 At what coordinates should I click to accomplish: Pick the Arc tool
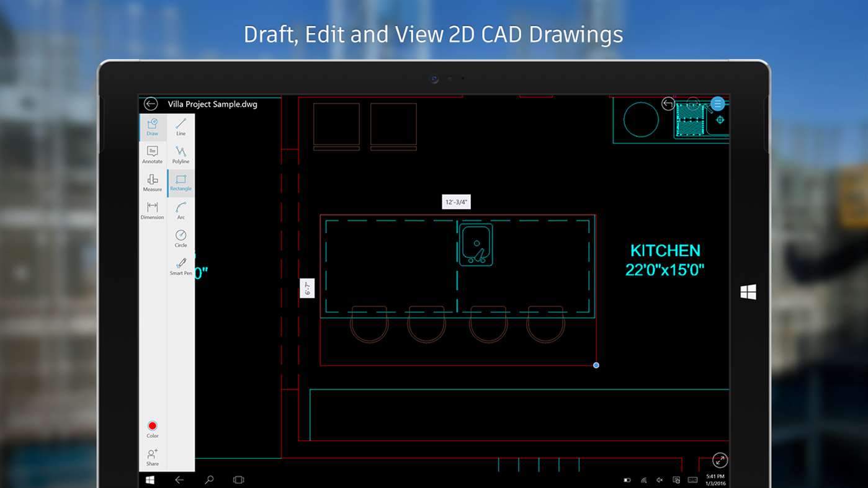181,211
